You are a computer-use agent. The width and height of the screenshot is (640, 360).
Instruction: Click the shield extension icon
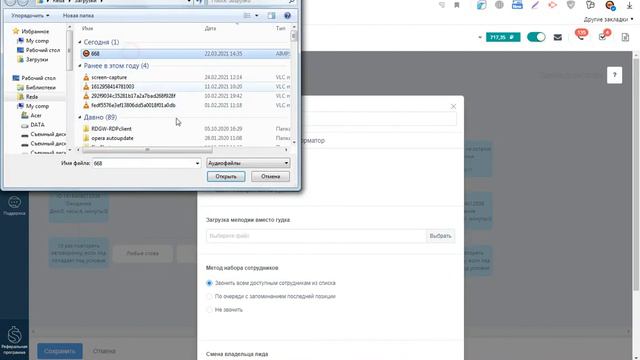pyautogui.click(x=571, y=5)
